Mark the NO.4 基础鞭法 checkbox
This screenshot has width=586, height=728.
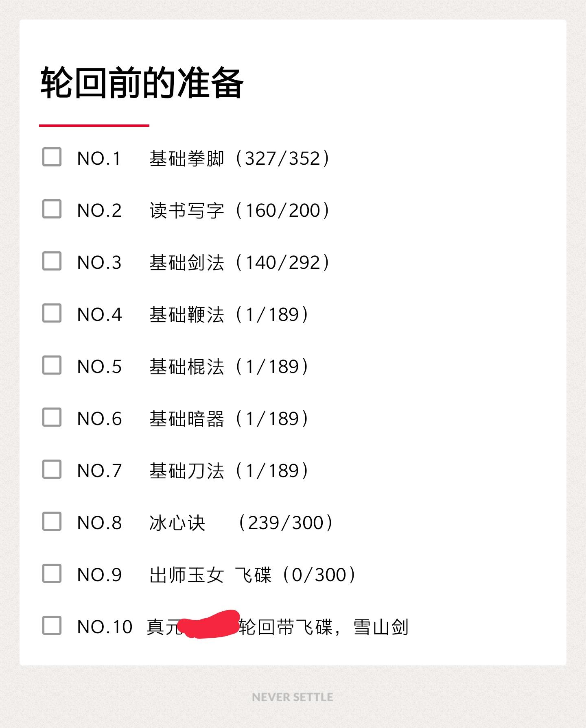coord(52,313)
